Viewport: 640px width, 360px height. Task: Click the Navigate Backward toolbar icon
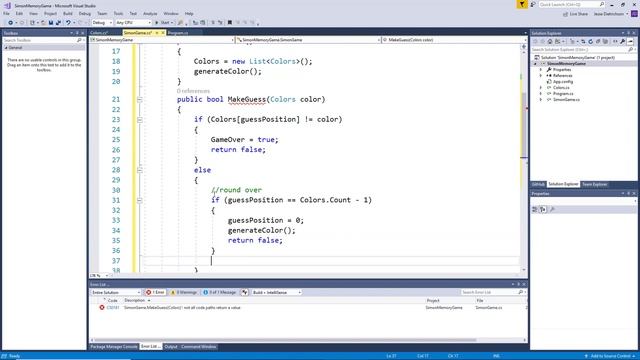[x=10, y=23]
